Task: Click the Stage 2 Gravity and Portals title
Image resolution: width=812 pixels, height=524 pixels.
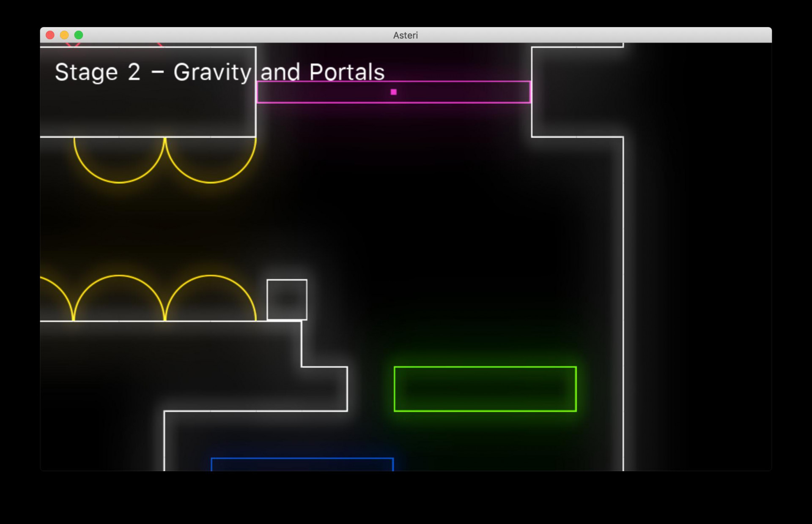Action: click(220, 72)
